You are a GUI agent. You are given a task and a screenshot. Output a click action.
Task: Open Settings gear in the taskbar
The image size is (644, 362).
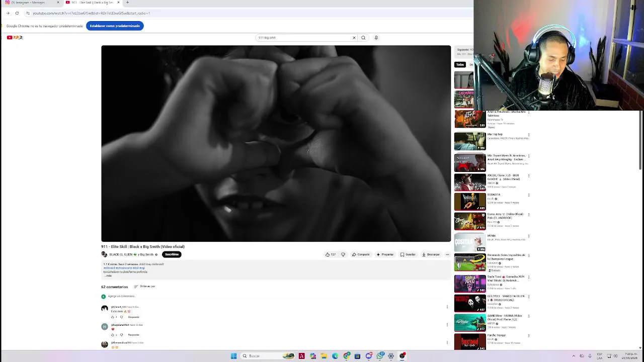point(391,356)
